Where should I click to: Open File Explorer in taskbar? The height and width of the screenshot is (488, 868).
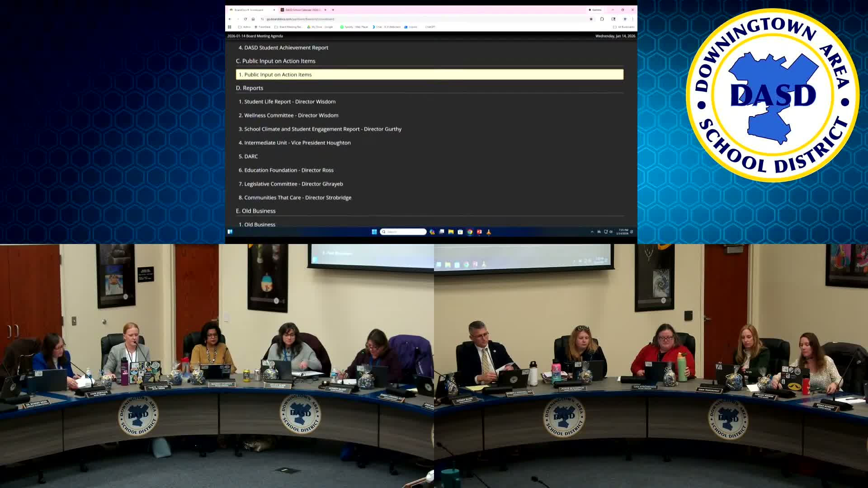[x=451, y=232]
